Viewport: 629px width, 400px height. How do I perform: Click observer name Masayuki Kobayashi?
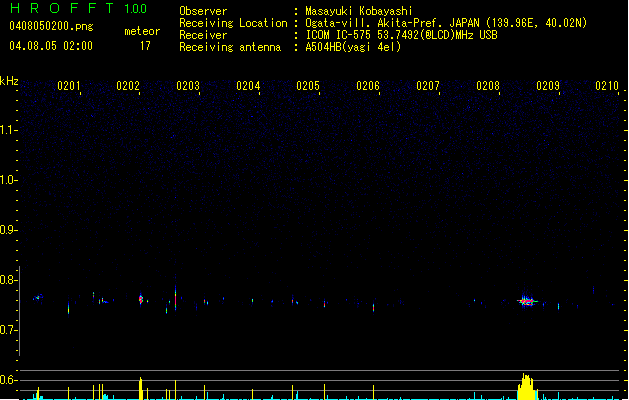[x=359, y=11]
